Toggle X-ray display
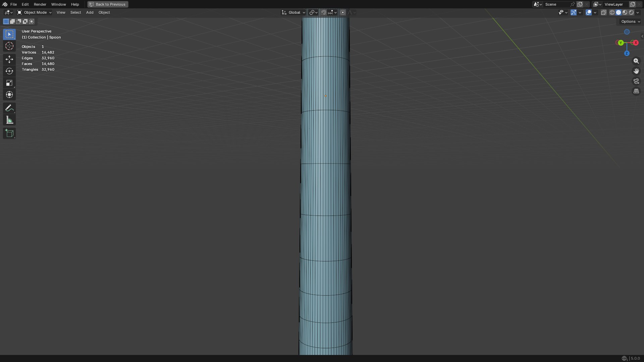Screen dimensions: 644x362 [603, 12]
